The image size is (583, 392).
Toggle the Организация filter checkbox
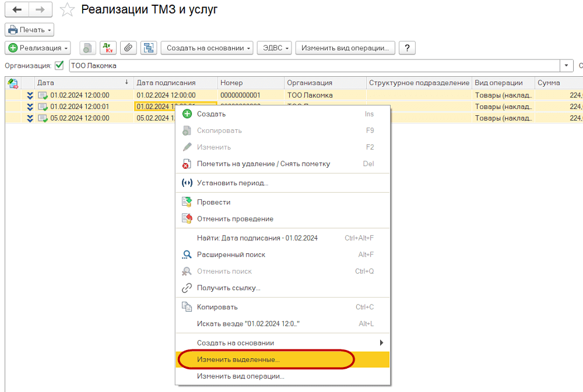(x=59, y=65)
